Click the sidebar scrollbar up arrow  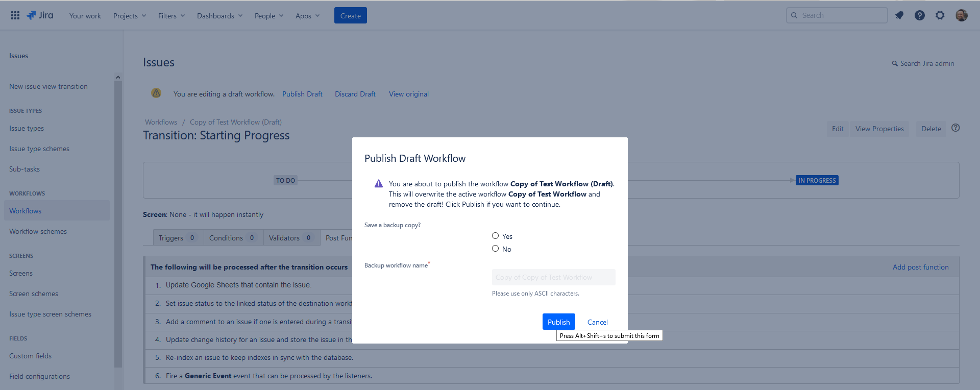(118, 77)
